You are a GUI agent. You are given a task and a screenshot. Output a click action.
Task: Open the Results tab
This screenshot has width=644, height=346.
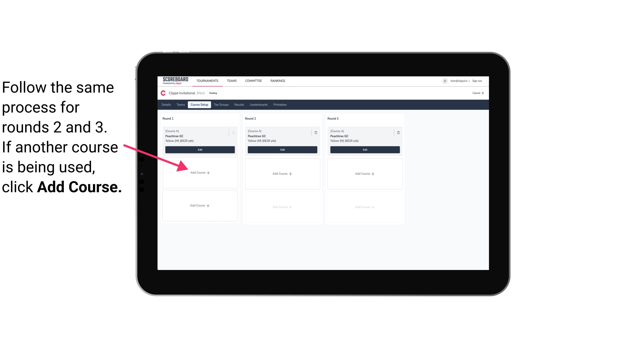coord(239,105)
